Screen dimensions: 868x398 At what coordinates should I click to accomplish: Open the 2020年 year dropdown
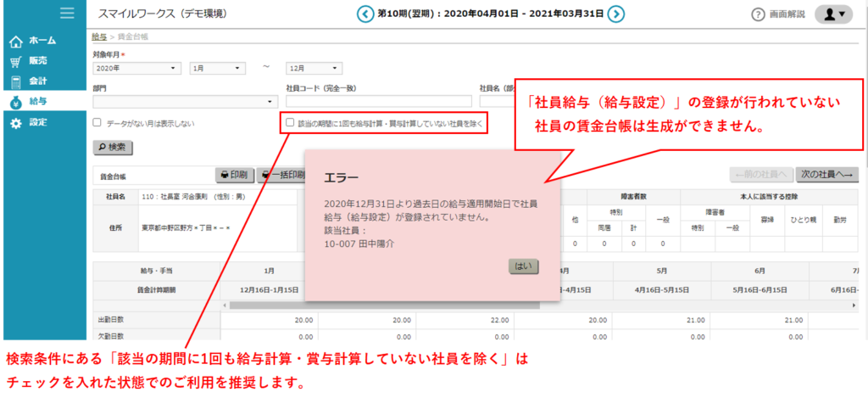pos(136,68)
